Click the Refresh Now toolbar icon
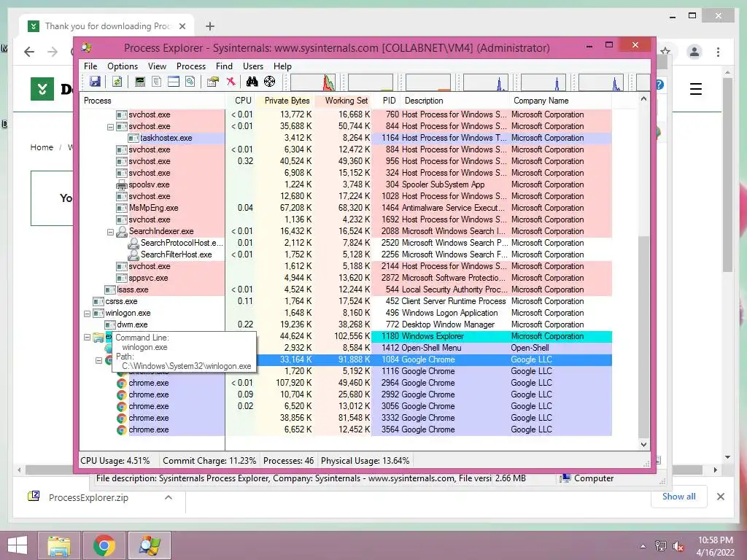Image resolution: width=747 pixels, height=560 pixels. [117, 82]
